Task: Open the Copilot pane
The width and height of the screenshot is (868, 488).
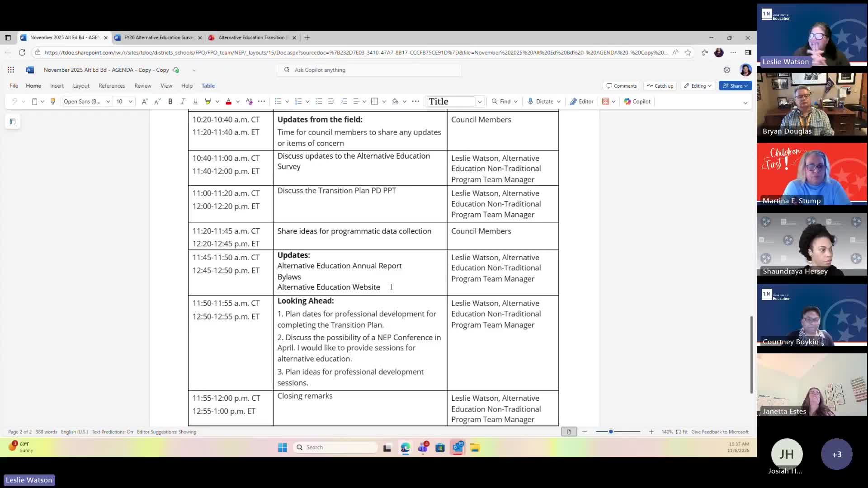Action: [637, 102]
